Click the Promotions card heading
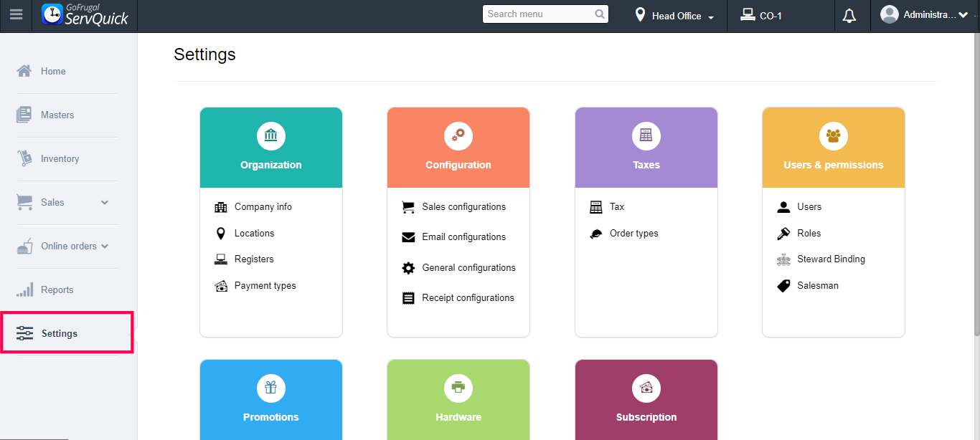980x440 pixels. click(271, 417)
